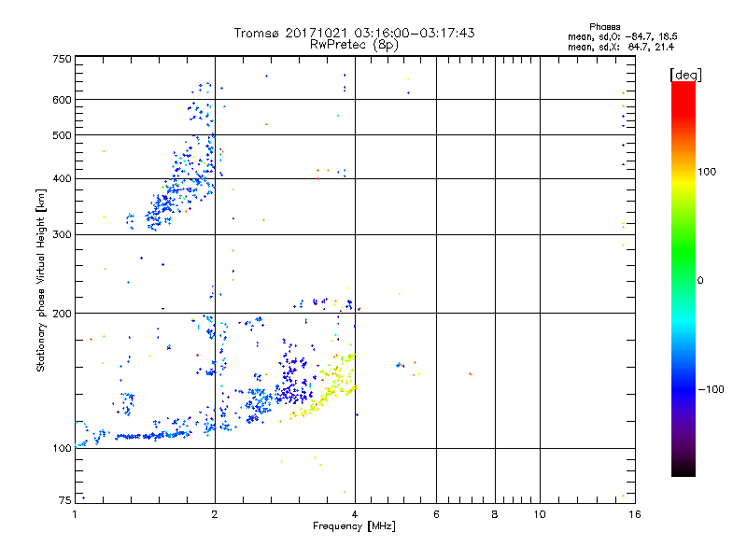The image size is (747, 560).
Task: Click the black bottom of the colorbar
Action: pyautogui.click(x=684, y=469)
